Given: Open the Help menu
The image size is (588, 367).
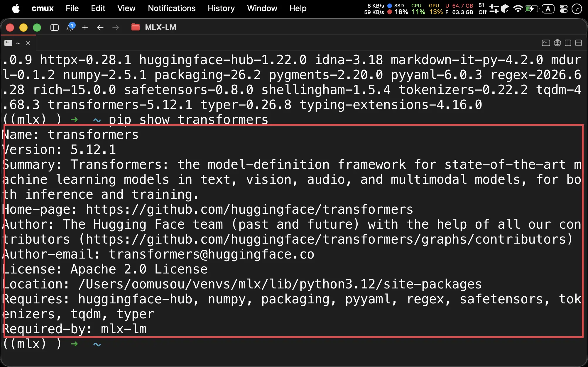Looking at the screenshot, I should tap(298, 9).
